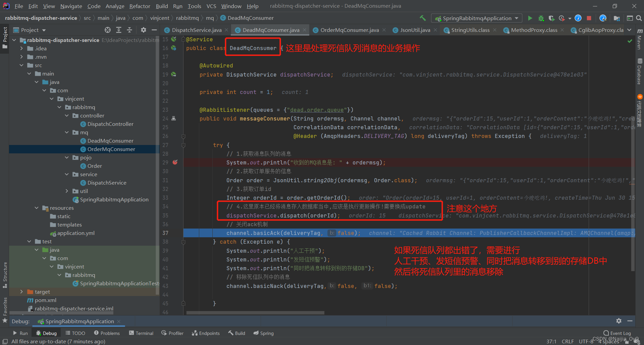Collapse the mq package
The width and height of the screenshot is (644, 345).
point(66,132)
